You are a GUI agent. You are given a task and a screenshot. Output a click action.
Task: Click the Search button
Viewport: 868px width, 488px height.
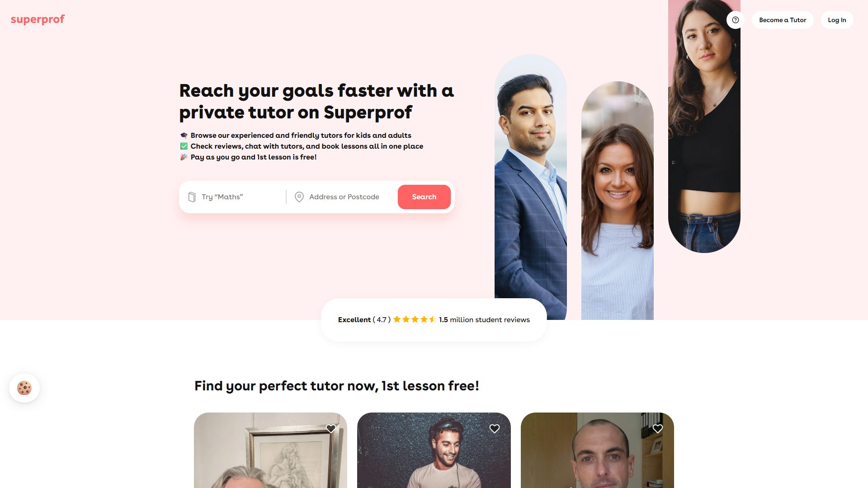click(424, 197)
